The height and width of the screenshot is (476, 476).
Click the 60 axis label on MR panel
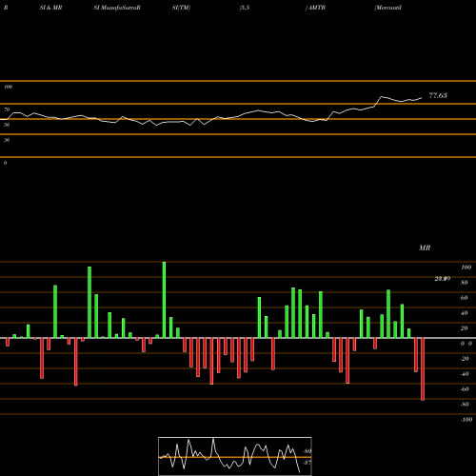click(x=465, y=298)
